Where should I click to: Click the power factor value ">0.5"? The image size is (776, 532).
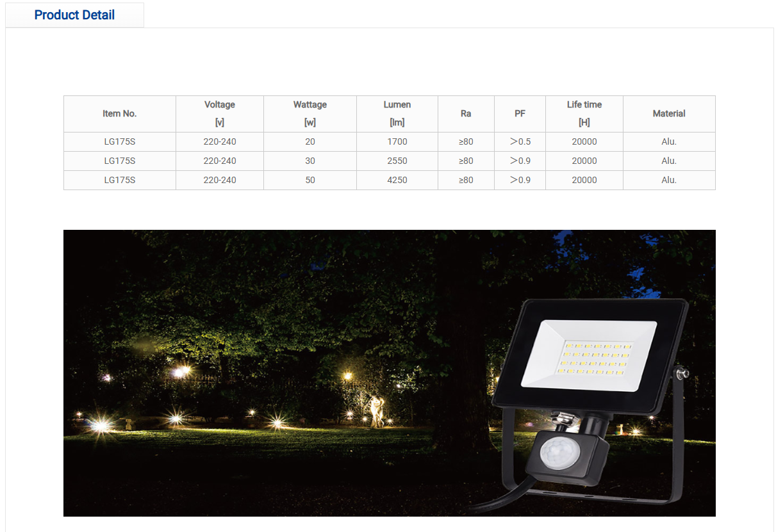[520, 142]
